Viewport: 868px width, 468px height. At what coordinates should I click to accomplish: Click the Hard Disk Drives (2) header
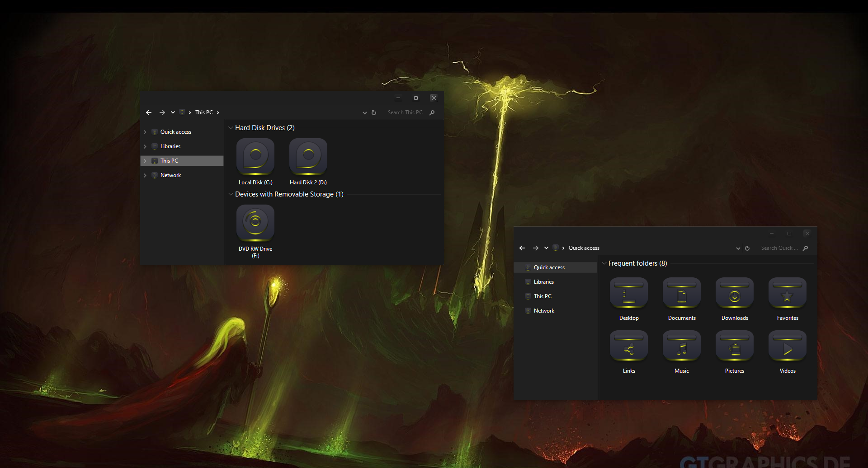265,128
